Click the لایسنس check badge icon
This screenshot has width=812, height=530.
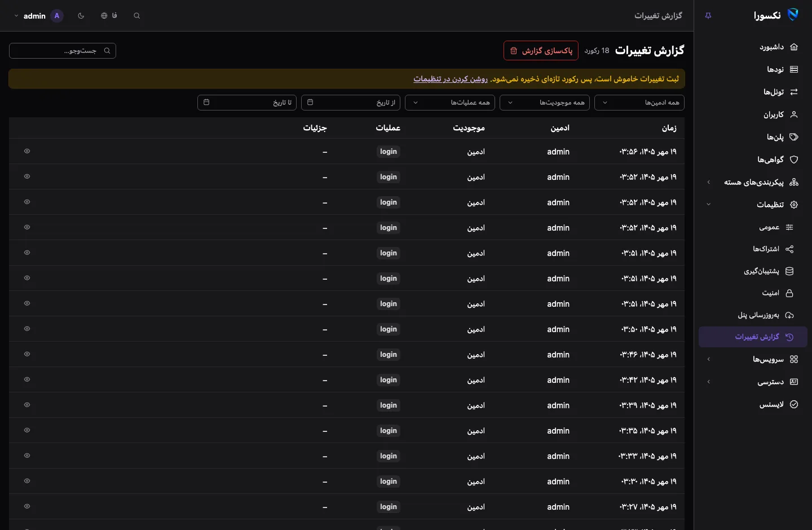[x=794, y=404]
